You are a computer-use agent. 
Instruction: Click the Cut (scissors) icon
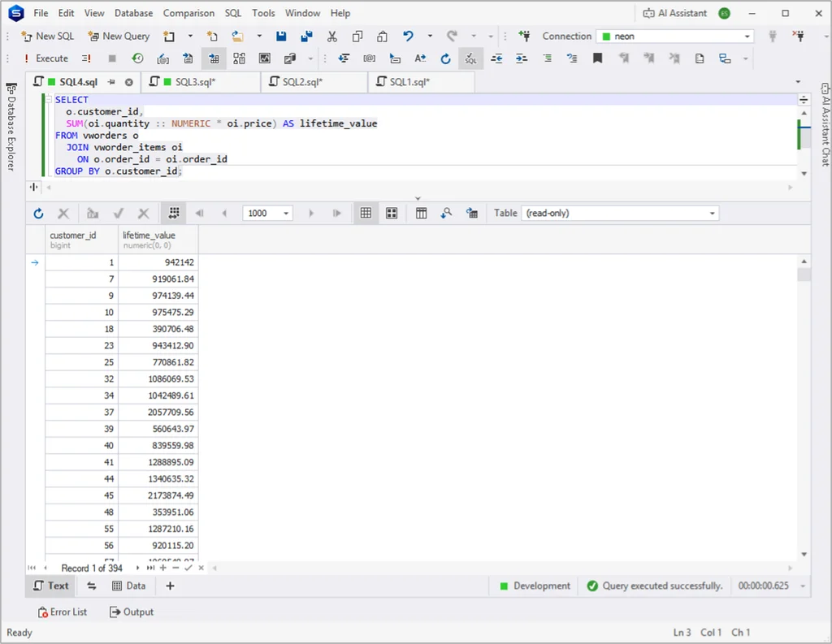331,36
